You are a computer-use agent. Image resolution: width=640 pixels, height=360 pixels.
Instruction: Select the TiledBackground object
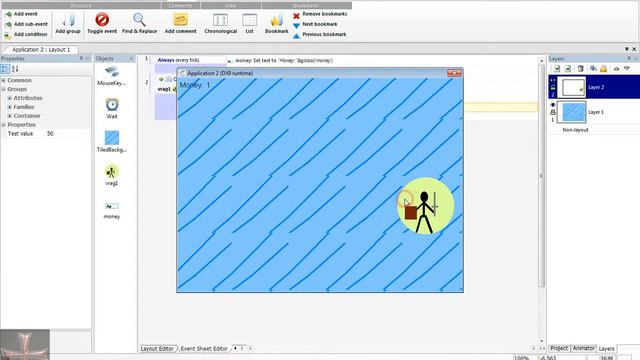112,138
